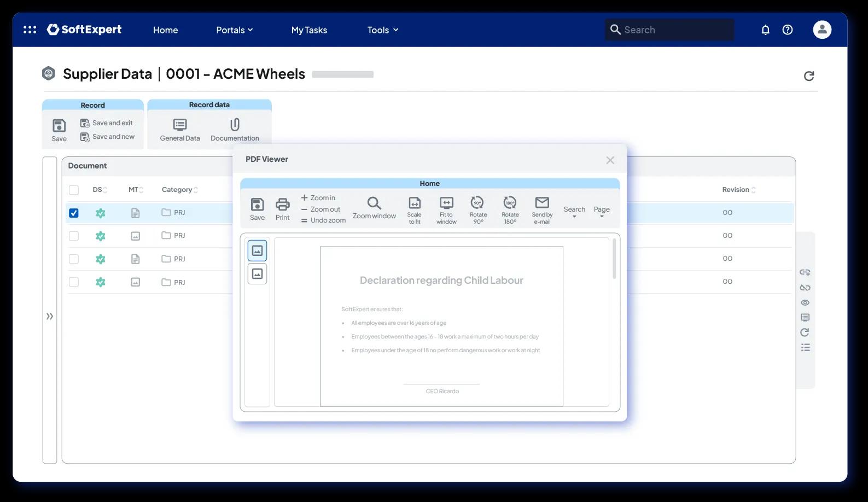
Task: Click the top Search field
Action: tap(669, 30)
